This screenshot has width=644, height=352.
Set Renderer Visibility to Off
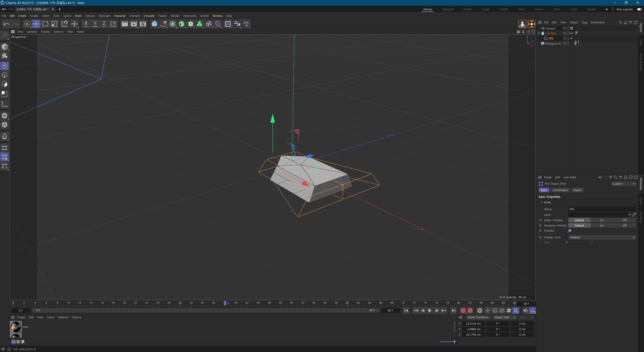tap(624, 226)
